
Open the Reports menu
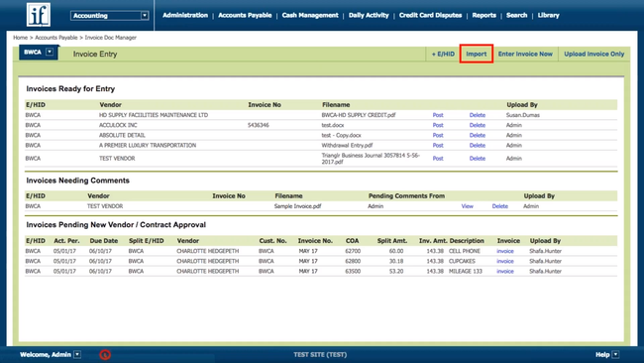483,15
